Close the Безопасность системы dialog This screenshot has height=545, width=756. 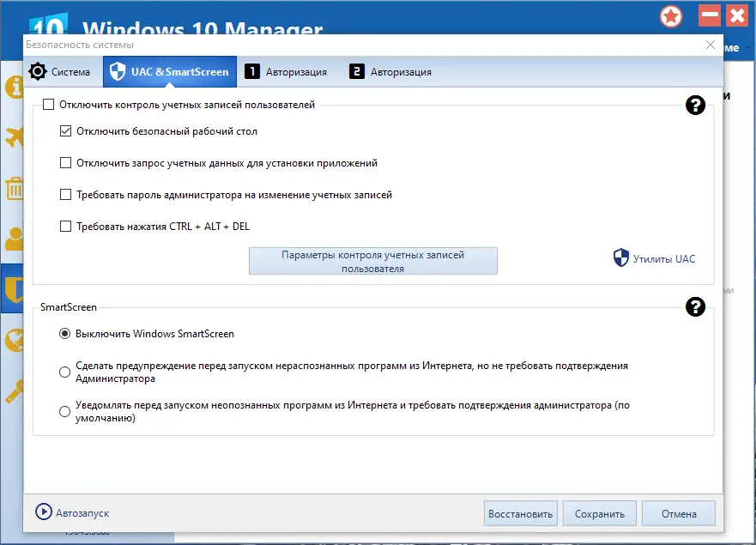point(711,45)
